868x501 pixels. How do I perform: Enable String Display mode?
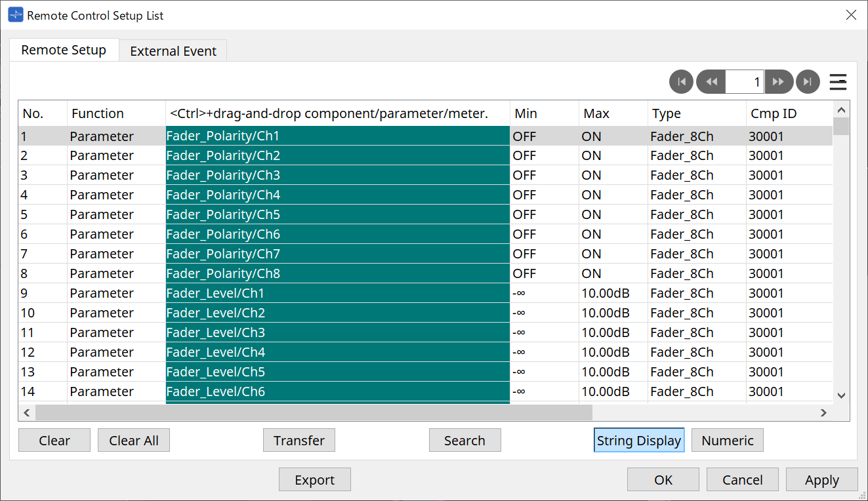point(638,441)
